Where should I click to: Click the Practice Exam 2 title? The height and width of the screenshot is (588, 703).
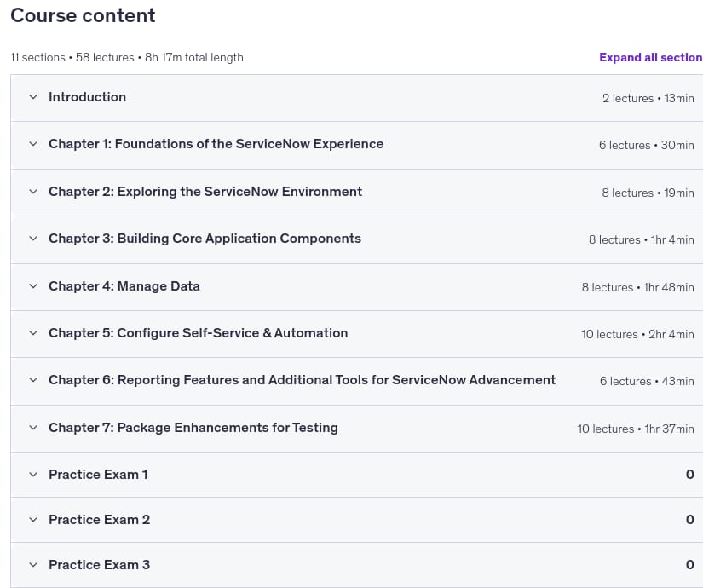[x=100, y=519]
